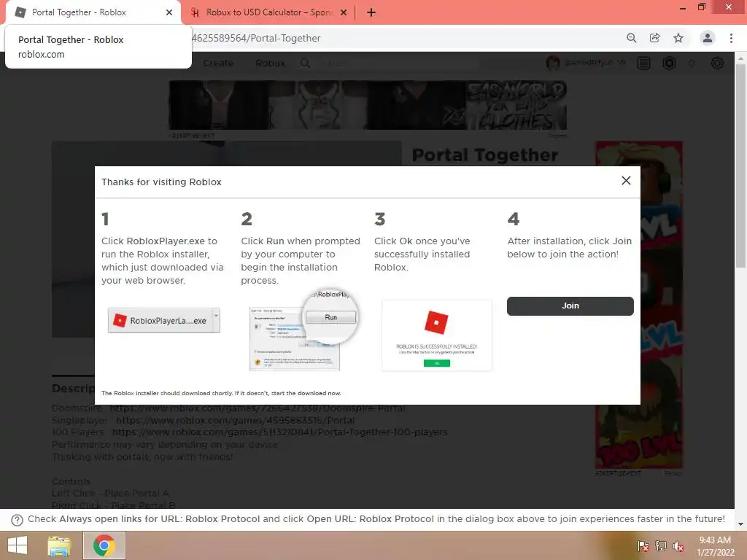Open the Portal-Together-100-players link

pos(279,432)
